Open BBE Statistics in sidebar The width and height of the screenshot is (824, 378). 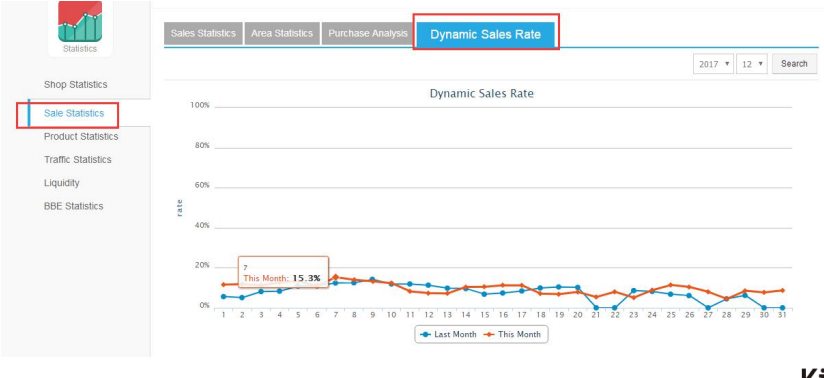pyautogui.click(x=74, y=206)
